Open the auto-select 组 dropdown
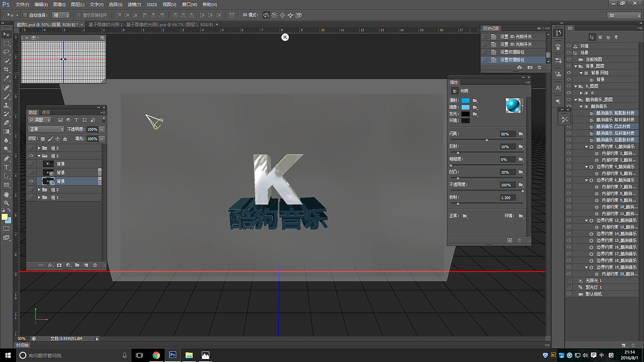This screenshot has height=362, width=644. 61,15
